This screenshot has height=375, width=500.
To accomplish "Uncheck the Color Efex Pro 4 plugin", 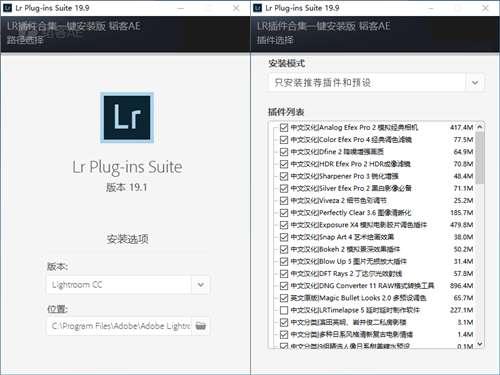I will 284,140.
